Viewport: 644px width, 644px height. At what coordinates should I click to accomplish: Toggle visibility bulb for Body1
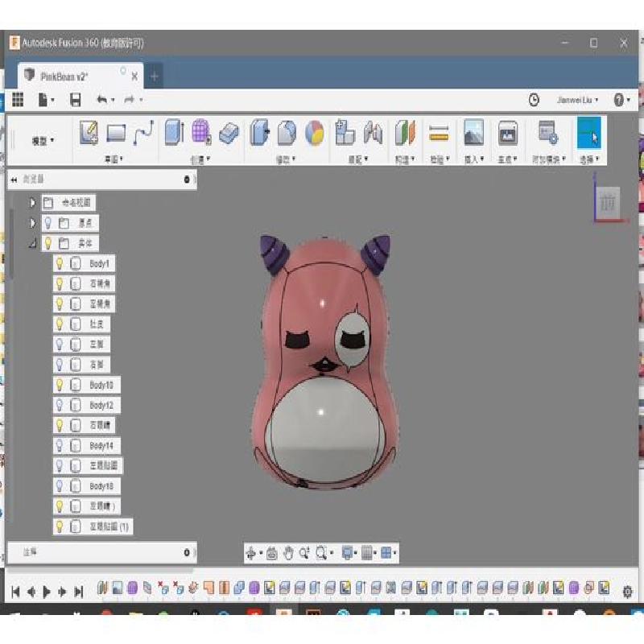[60, 263]
